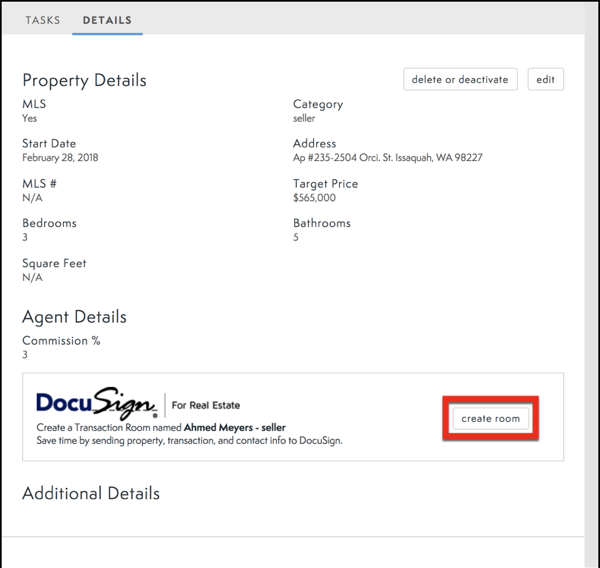Click the 'For Real Estate' label
The image size is (600, 568).
(205, 406)
